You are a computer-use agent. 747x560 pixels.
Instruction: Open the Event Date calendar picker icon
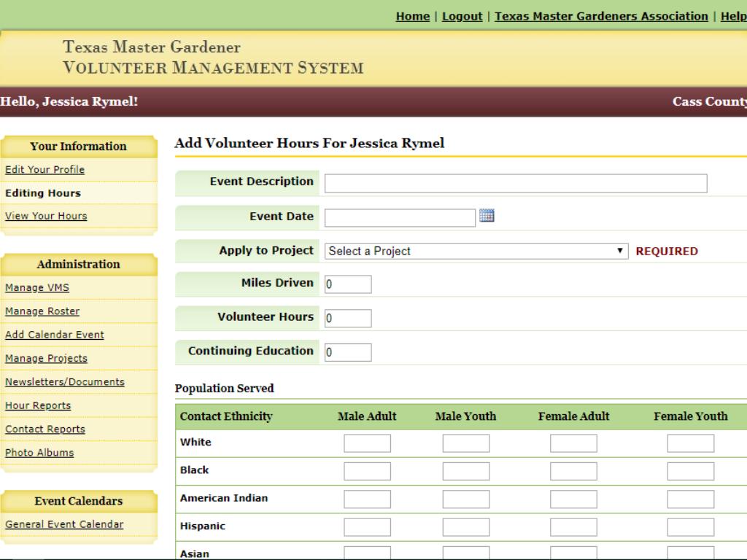pyautogui.click(x=487, y=215)
